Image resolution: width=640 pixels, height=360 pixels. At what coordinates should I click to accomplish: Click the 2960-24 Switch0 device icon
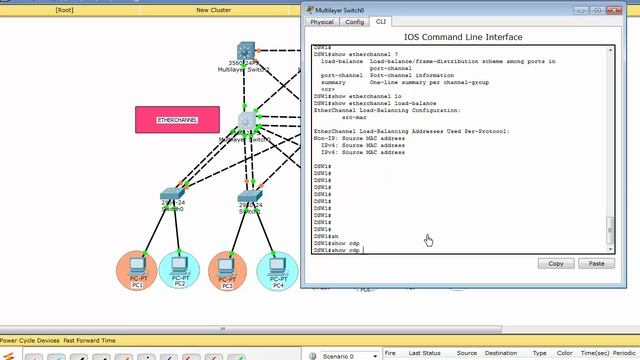pyautogui.click(x=172, y=193)
